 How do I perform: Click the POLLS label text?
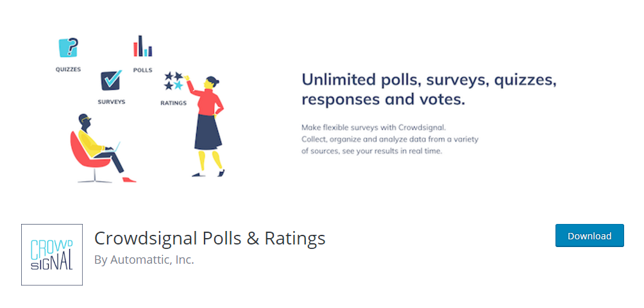(x=142, y=70)
